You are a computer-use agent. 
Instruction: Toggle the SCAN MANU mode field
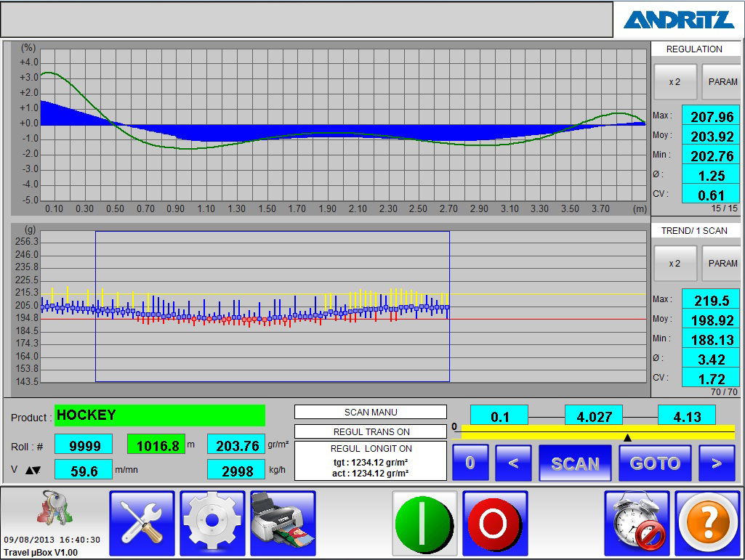pyautogui.click(x=370, y=412)
